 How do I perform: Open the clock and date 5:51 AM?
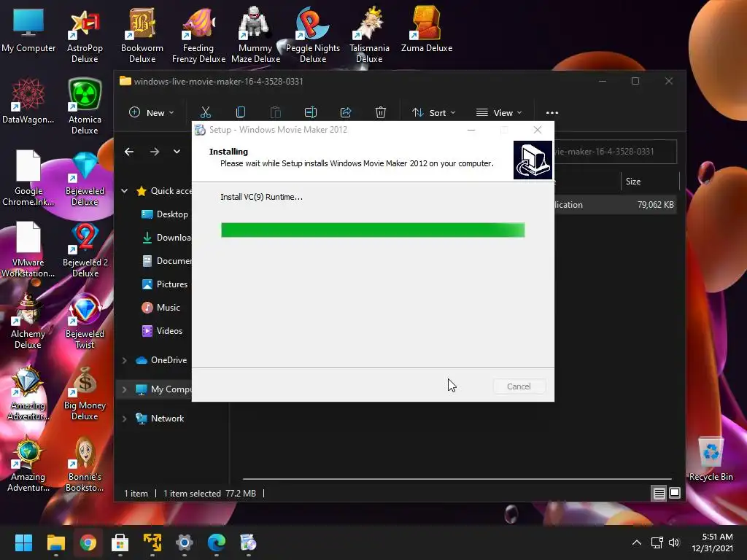712,542
